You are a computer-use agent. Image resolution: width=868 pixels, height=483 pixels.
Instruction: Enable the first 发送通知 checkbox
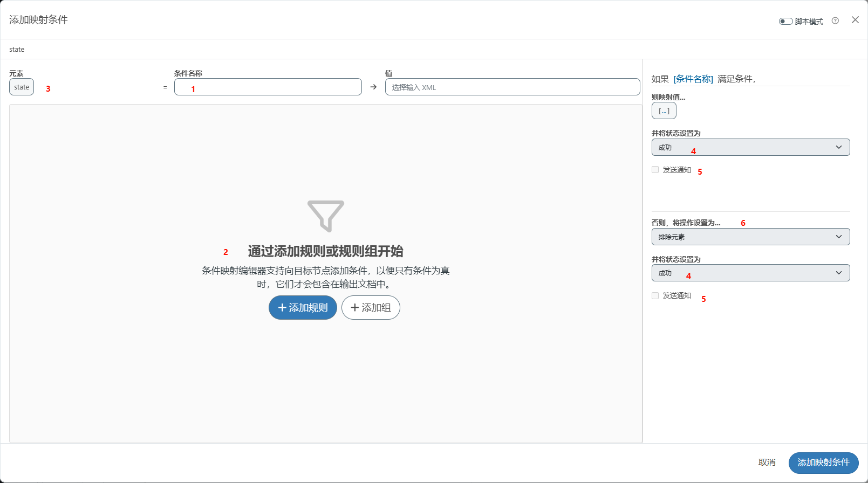655,170
